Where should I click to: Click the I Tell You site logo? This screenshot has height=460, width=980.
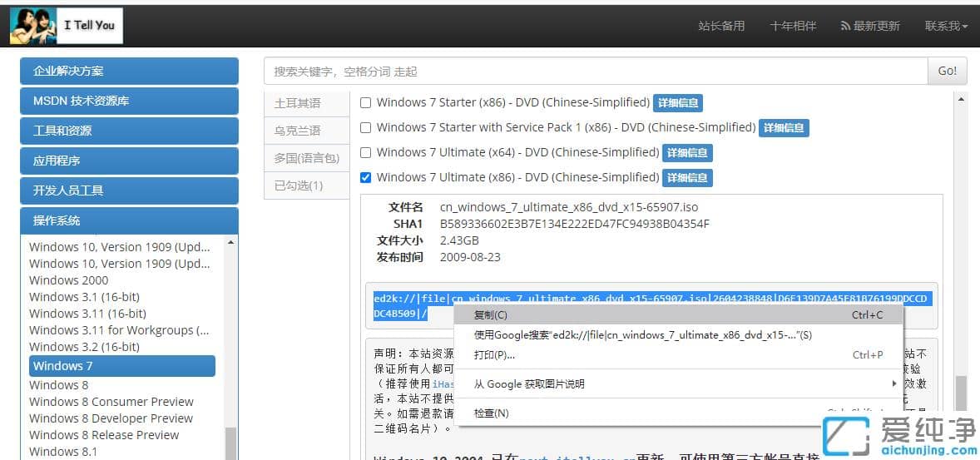pyautogui.click(x=67, y=26)
